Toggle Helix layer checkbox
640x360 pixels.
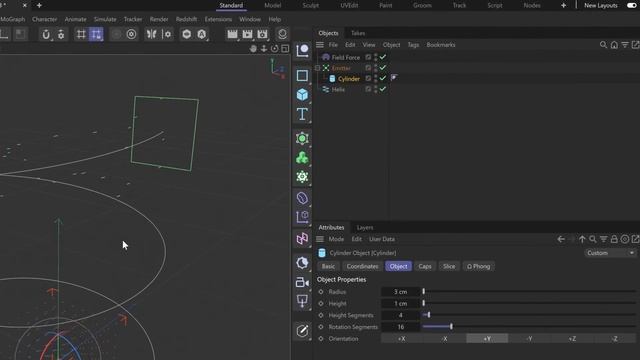(x=368, y=89)
